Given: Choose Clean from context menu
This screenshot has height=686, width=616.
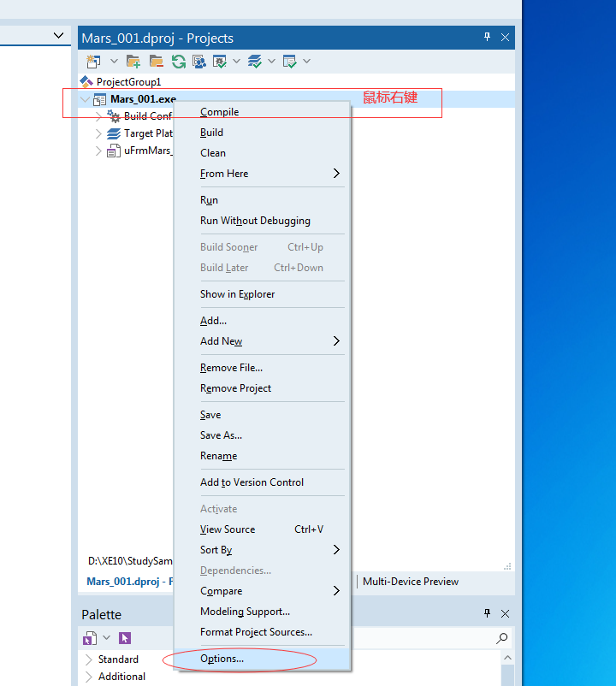Looking at the screenshot, I should tap(263, 153).
